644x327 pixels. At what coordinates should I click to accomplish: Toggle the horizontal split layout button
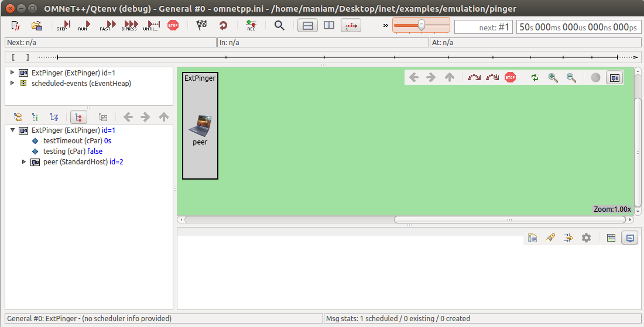coord(307,25)
